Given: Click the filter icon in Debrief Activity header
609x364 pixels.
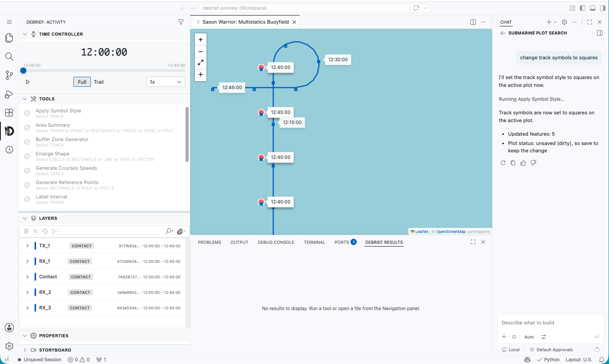Looking at the screenshot, I should point(181,22).
